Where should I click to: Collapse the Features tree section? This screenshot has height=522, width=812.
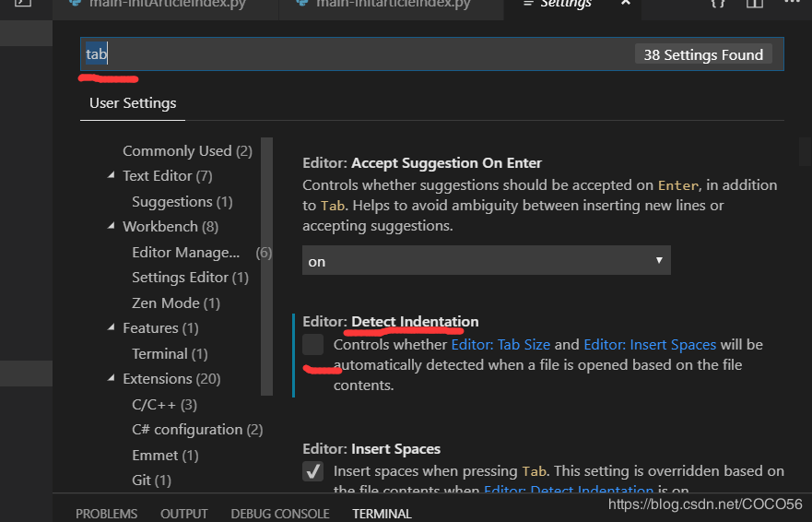coord(113,328)
